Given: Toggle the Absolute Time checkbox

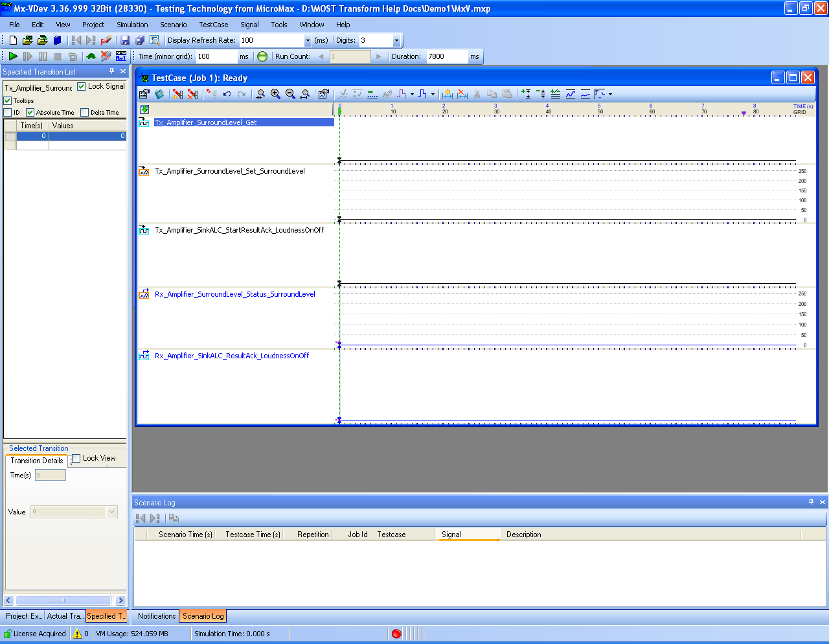Looking at the screenshot, I should coord(30,112).
